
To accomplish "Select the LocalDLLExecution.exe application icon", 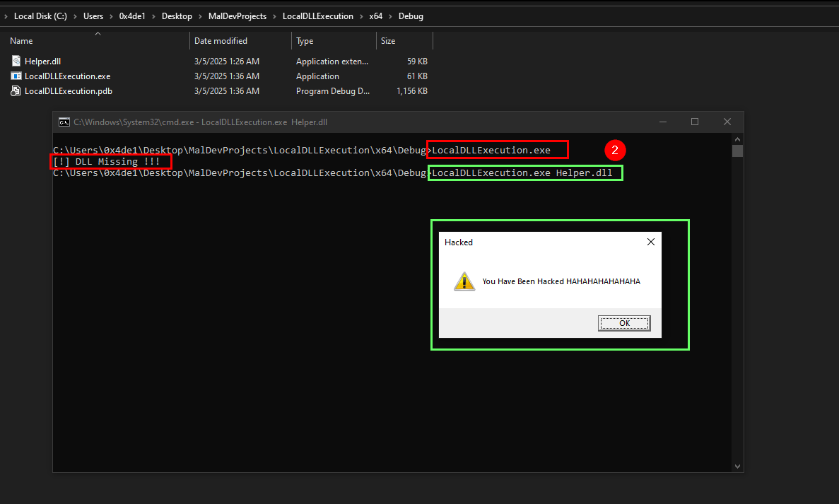I will click(16, 76).
